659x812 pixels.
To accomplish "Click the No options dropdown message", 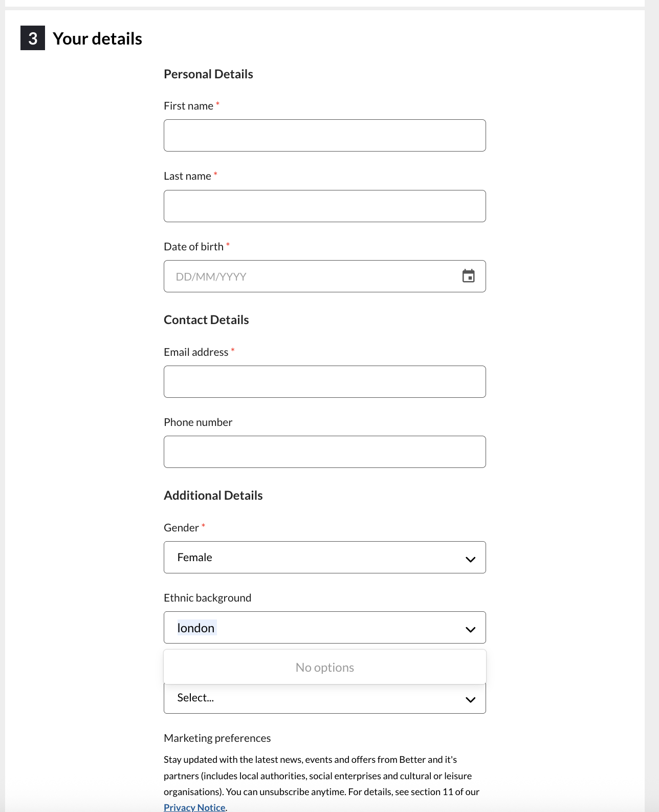I will 324,667.
